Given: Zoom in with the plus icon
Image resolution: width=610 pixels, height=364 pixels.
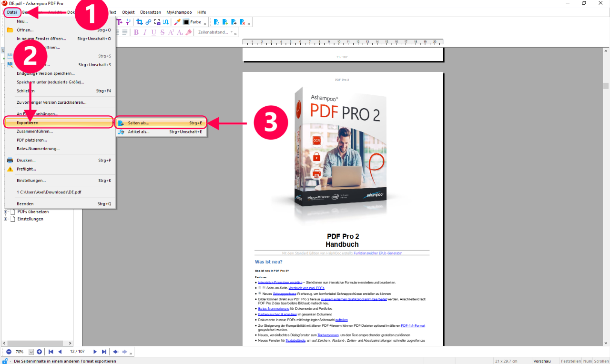Looking at the screenshot, I should [x=39, y=352].
